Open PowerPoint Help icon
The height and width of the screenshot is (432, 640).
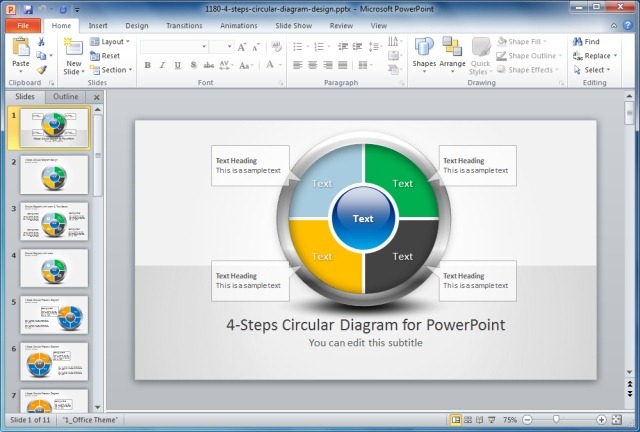click(628, 25)
